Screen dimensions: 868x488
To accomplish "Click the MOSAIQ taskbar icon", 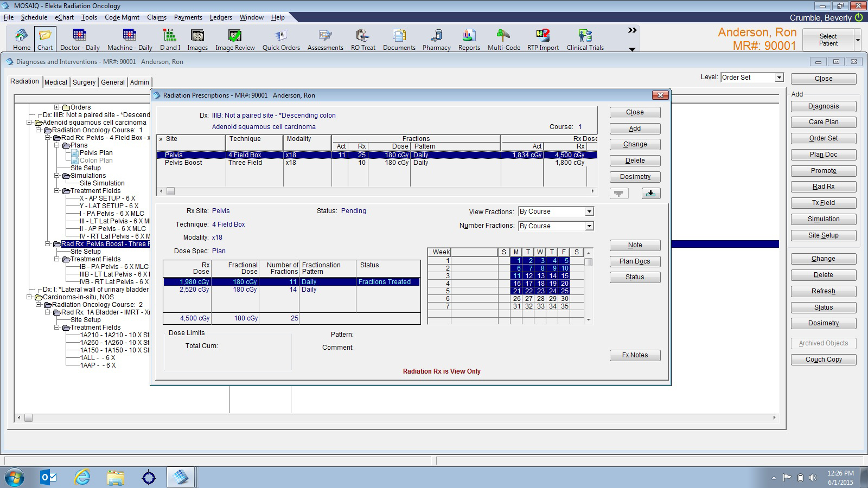I will (x=181, y=477).
